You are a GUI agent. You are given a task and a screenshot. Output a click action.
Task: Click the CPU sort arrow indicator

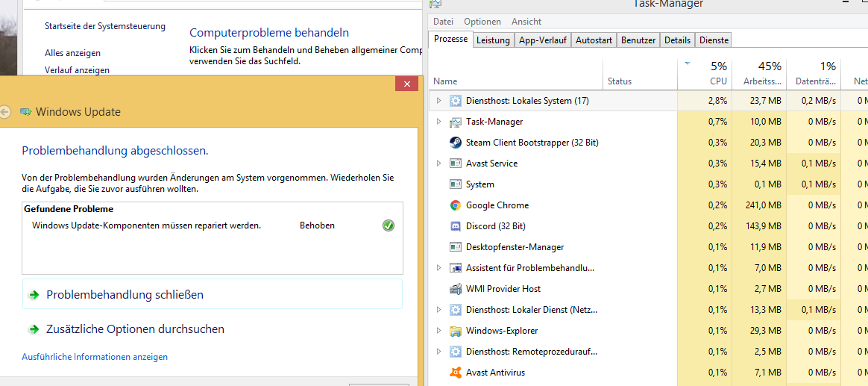point(688,64)
